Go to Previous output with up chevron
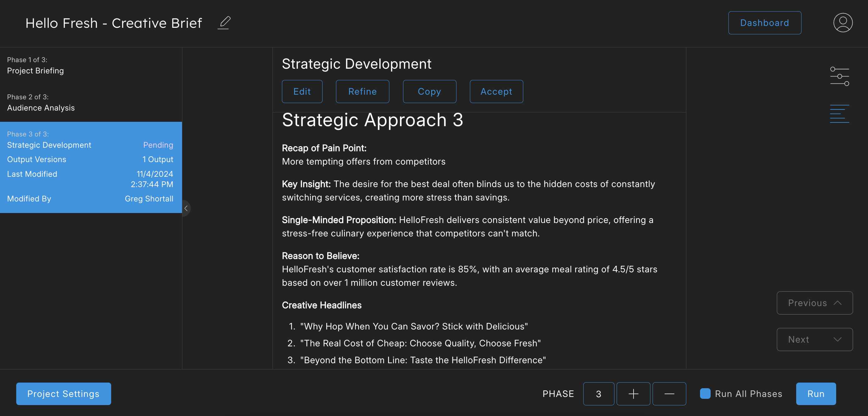The height and width of the screenshot is (416, 868). pos(814,303)
